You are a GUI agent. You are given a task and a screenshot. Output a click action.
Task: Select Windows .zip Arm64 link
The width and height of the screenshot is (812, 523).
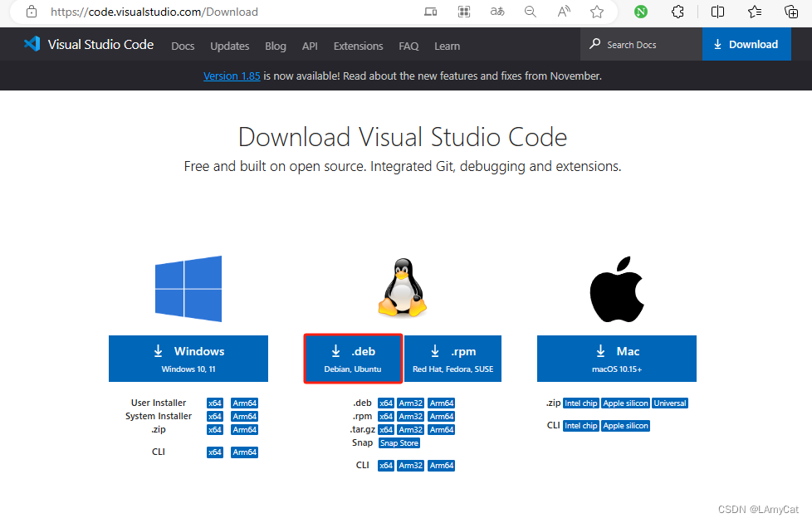click(x=244, y=430)
